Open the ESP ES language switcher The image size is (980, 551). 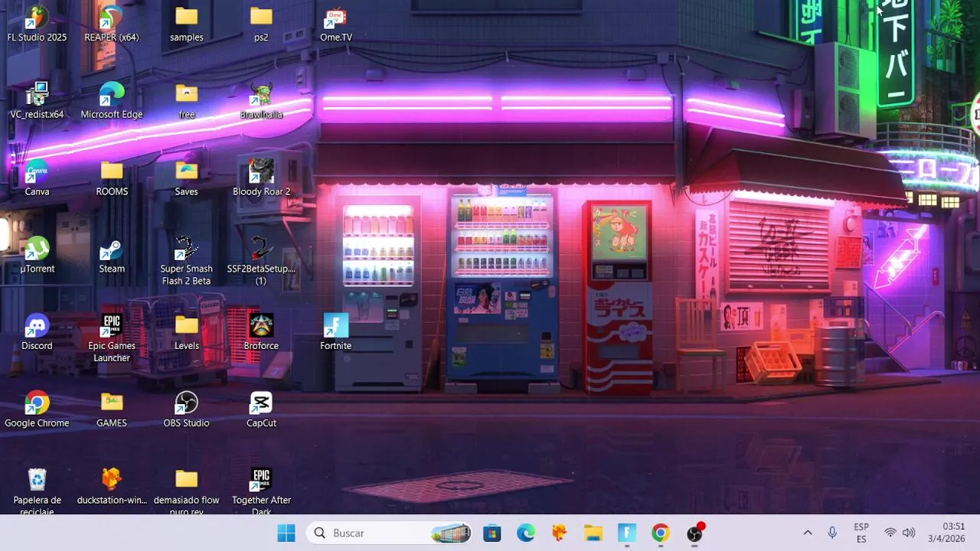point(861,533)
